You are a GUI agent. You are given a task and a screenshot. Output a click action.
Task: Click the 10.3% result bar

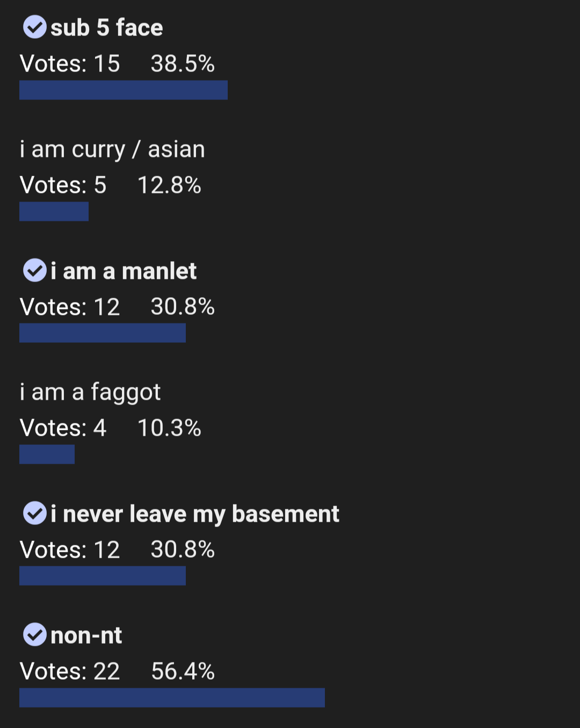[47, 455]
